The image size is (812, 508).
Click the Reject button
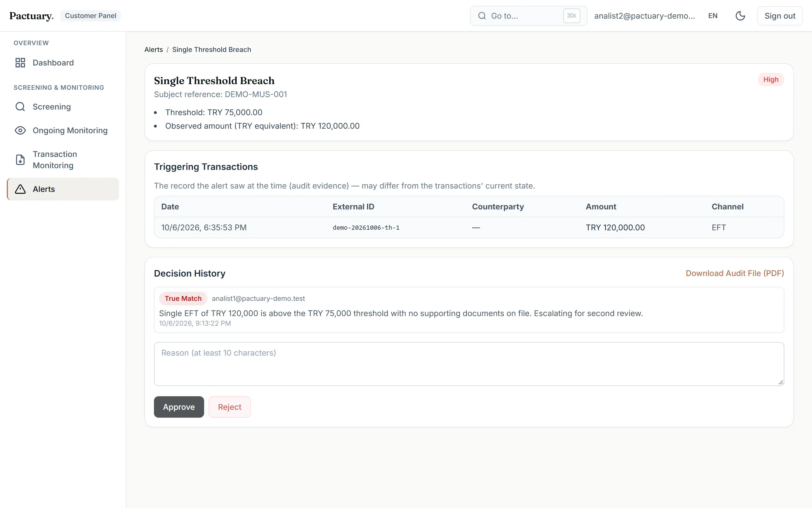pyautogui.click(x=230, y=407)
